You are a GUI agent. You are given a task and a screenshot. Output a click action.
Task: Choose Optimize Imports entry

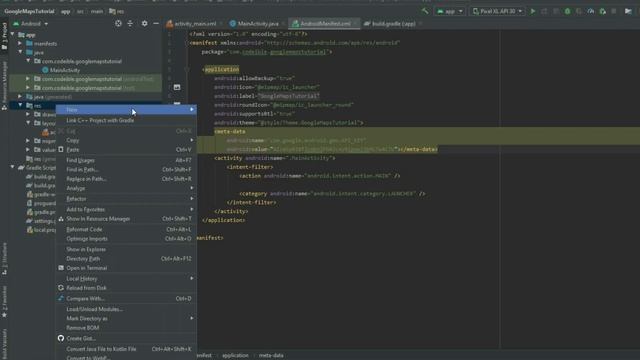[126, 239]
